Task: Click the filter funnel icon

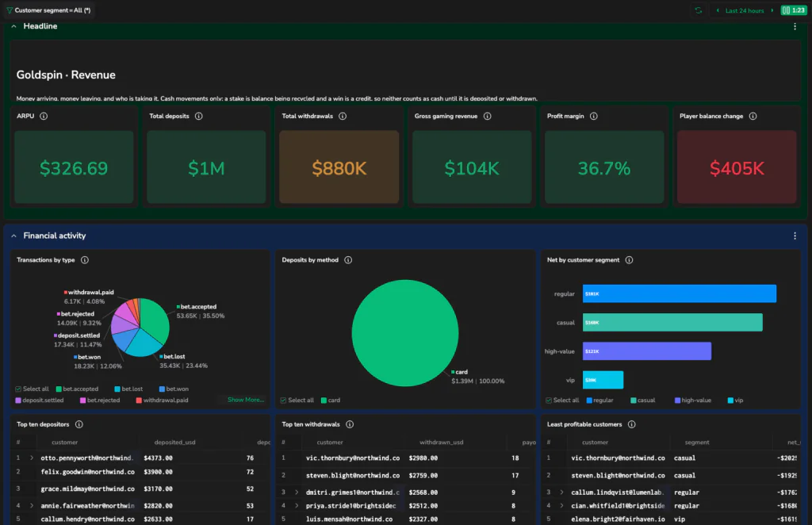Action: pos(10,10)
